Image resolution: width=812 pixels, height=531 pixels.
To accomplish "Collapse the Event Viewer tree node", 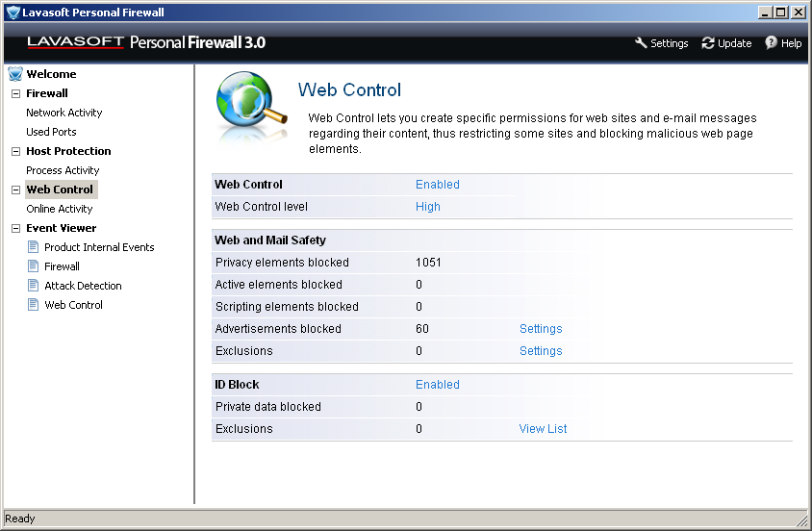I will click(x=15, y=228).
